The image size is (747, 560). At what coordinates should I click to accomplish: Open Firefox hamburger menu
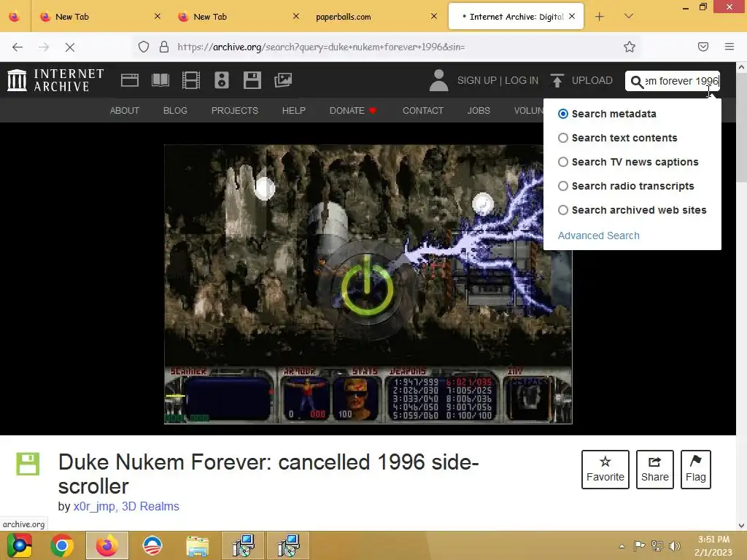(x=729, y=47)
